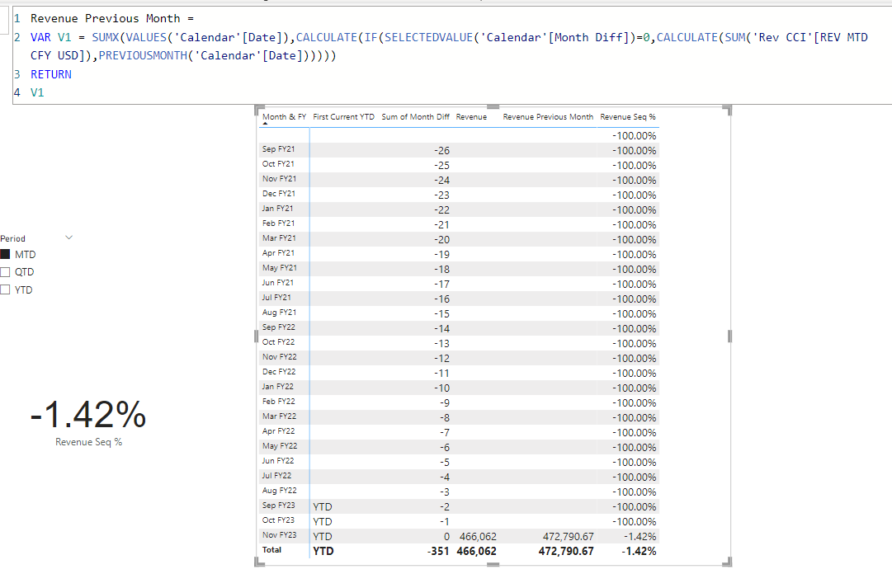Select the May FY21 row label
Screen dimensions: 892x588
[280, 267]
